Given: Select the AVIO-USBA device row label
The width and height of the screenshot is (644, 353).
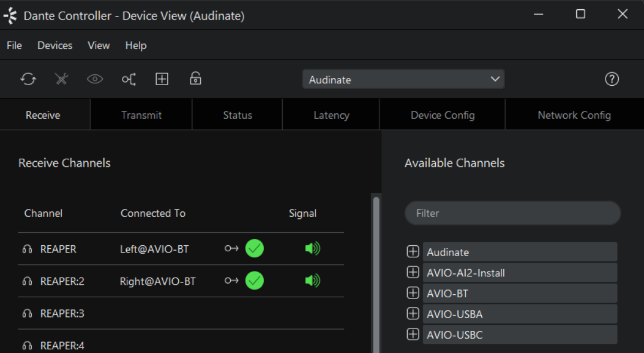Looking at the screenshot, I should point(520,314).
